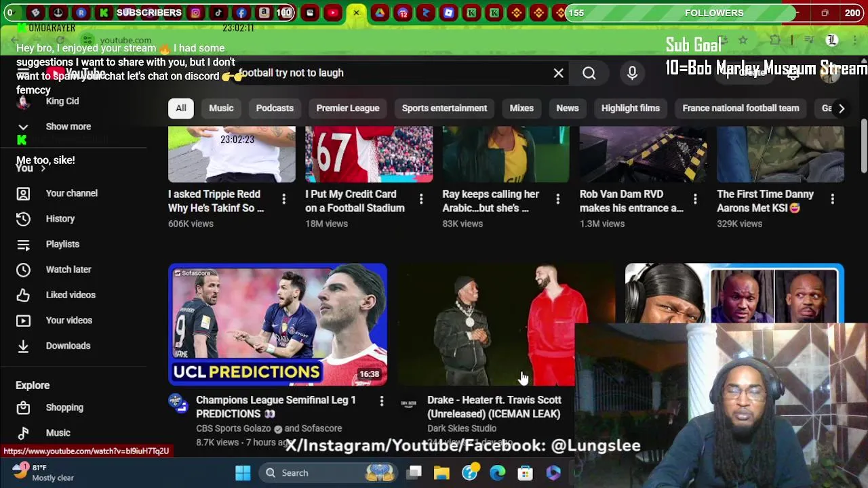
Task: Open Ray keeps calling her Arabic title
Action: pyautogui.click(x=491, y=201)
